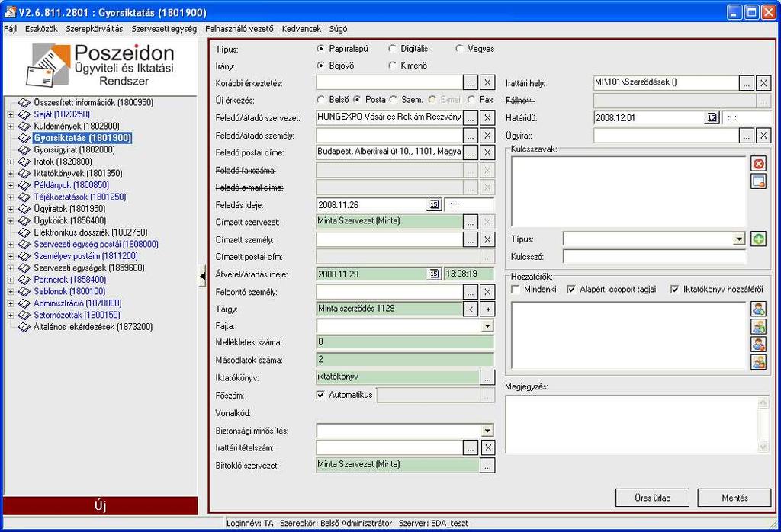Screen dimensions: 781x532
Task: Collapse the left navigation panel arrow
Action: point(202,276)
